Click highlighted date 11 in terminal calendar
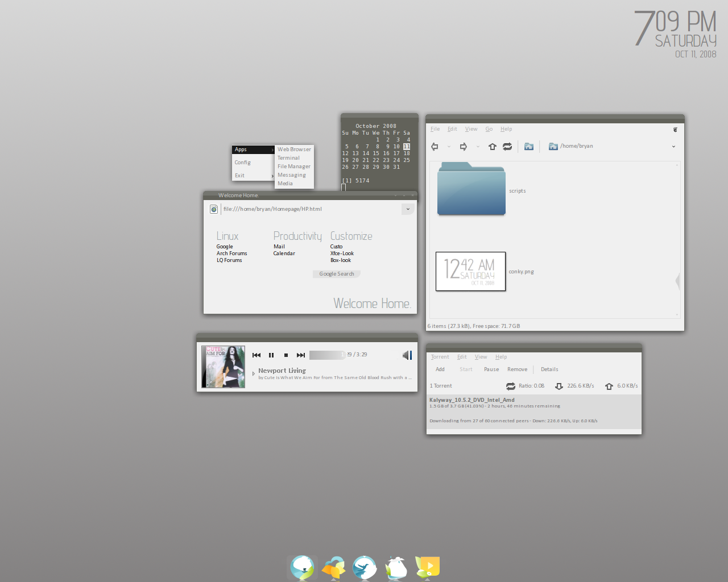 tap(407, 147)
